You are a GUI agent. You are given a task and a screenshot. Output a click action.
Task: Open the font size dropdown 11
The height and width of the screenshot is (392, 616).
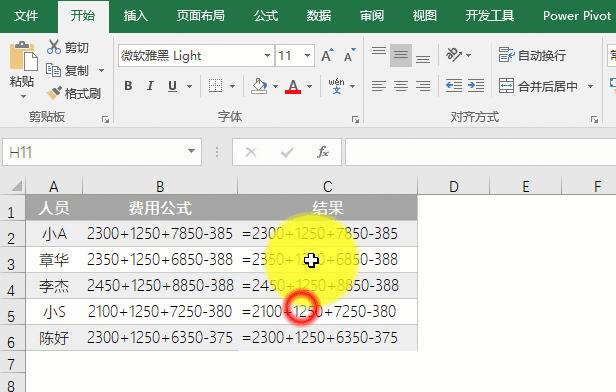click(307, 55)
